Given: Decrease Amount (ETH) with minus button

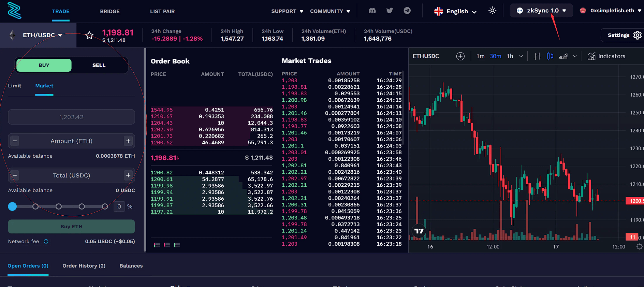Looking at the screenshot, I should coord(15,141).
